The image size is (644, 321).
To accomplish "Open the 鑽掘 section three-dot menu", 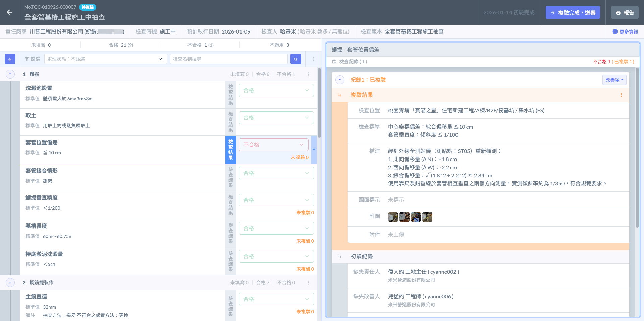I will click(309, 74).
